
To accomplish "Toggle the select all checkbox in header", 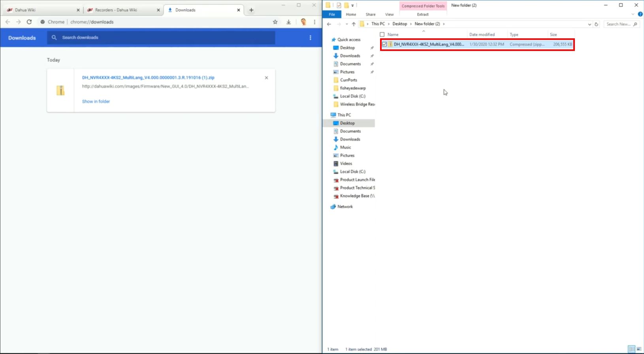I will point(382,35).
